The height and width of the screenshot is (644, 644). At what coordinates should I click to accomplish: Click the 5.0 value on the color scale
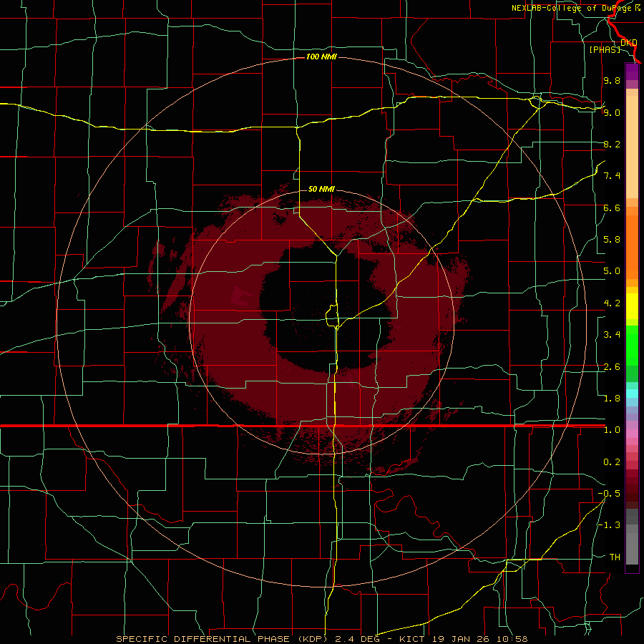coord(612,271)
